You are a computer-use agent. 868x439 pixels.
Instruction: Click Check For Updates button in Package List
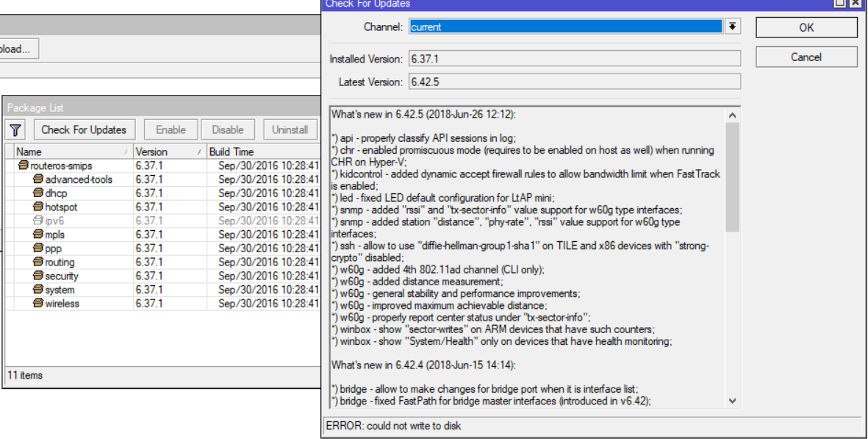click(x=84, y=130)
